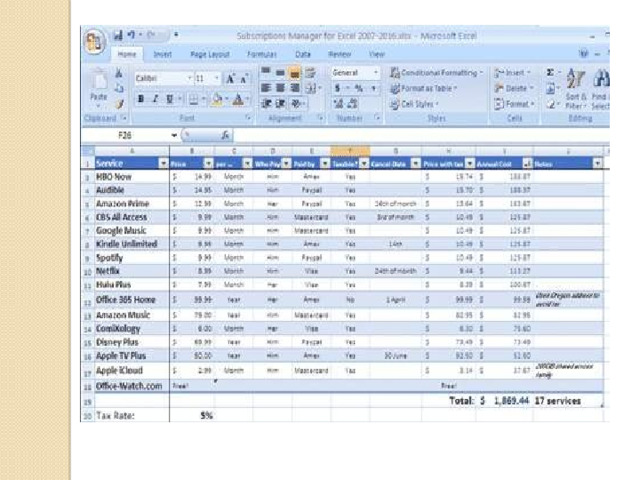Click the Borders icon
Viewport: 640px width, 480px height.
coord(193,99)
